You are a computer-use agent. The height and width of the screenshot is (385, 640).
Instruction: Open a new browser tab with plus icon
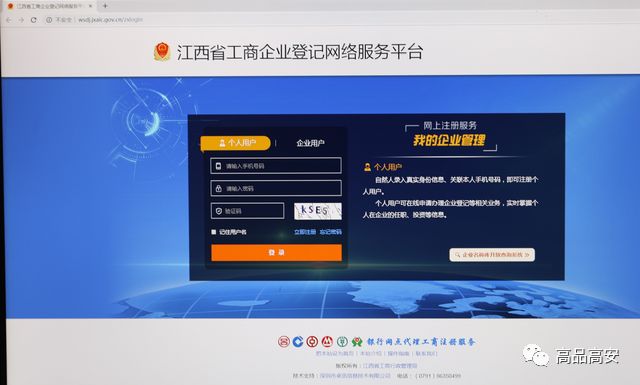(105, 6)
